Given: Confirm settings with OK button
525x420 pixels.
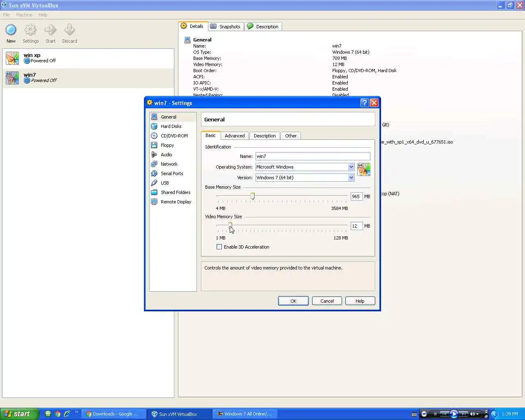Looking at the screenshot, I should pos(293,301).
